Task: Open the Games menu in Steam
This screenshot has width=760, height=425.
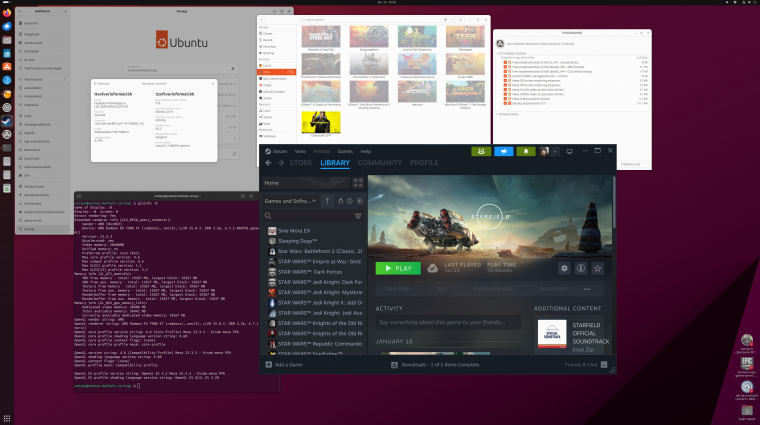Action: [x=345, y=151]
